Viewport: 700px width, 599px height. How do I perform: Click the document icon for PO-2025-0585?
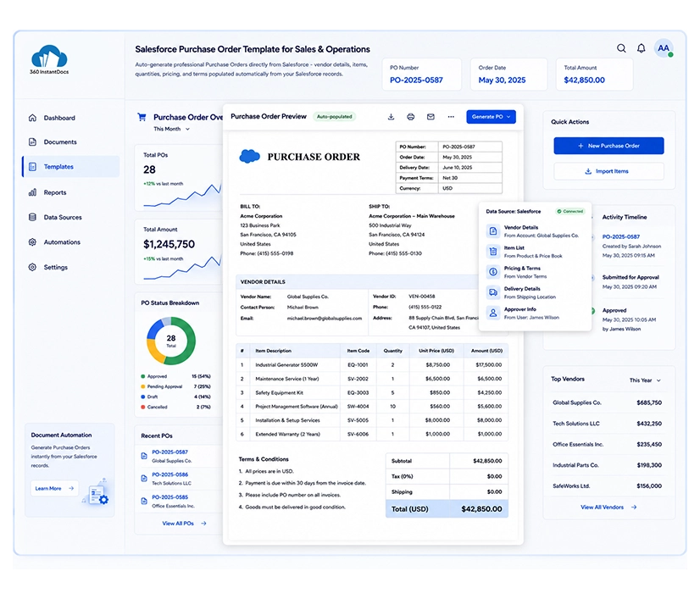point(144,501)
